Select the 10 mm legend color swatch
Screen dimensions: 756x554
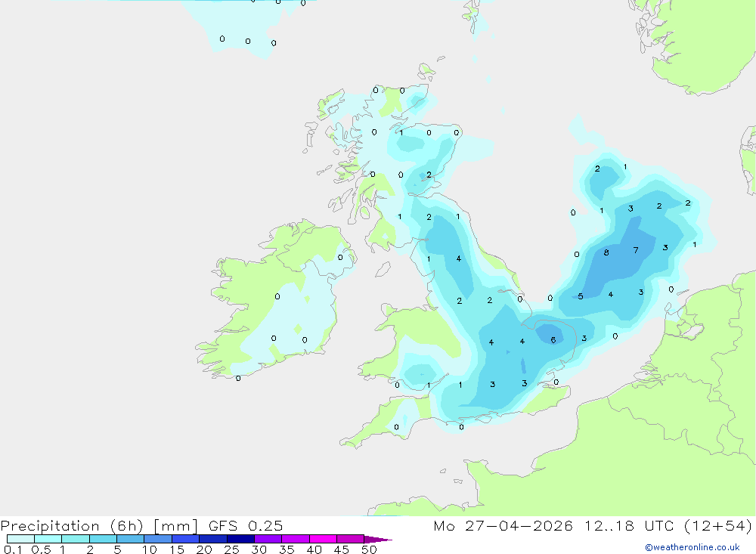[158, 539]
